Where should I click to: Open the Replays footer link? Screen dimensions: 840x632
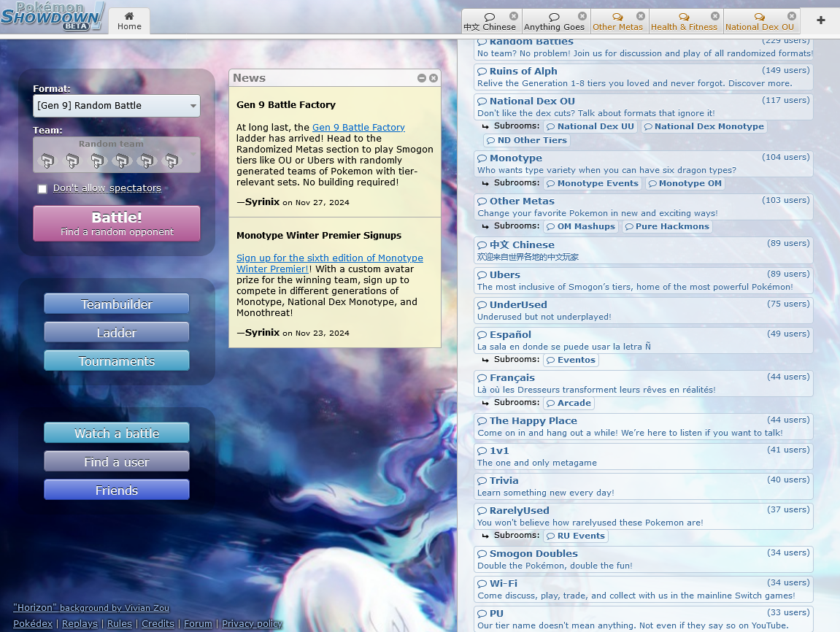[80, 624]
